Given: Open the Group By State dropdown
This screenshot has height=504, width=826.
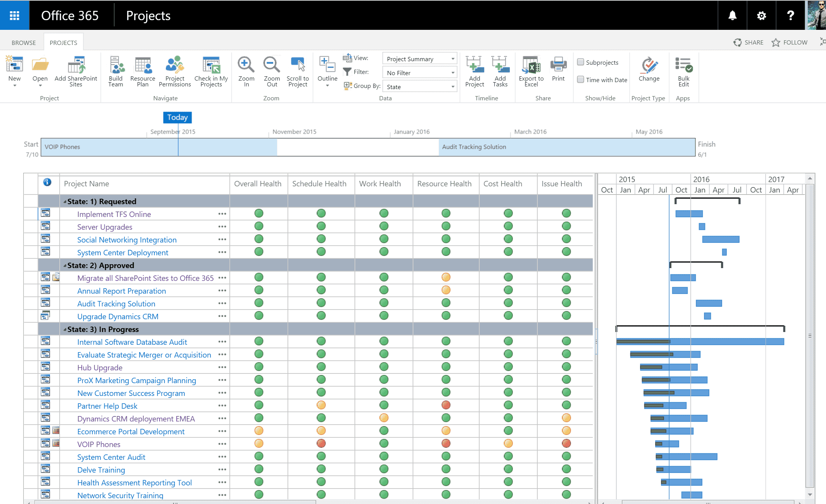Looking at the screenshot, I should tap(420, 87).
